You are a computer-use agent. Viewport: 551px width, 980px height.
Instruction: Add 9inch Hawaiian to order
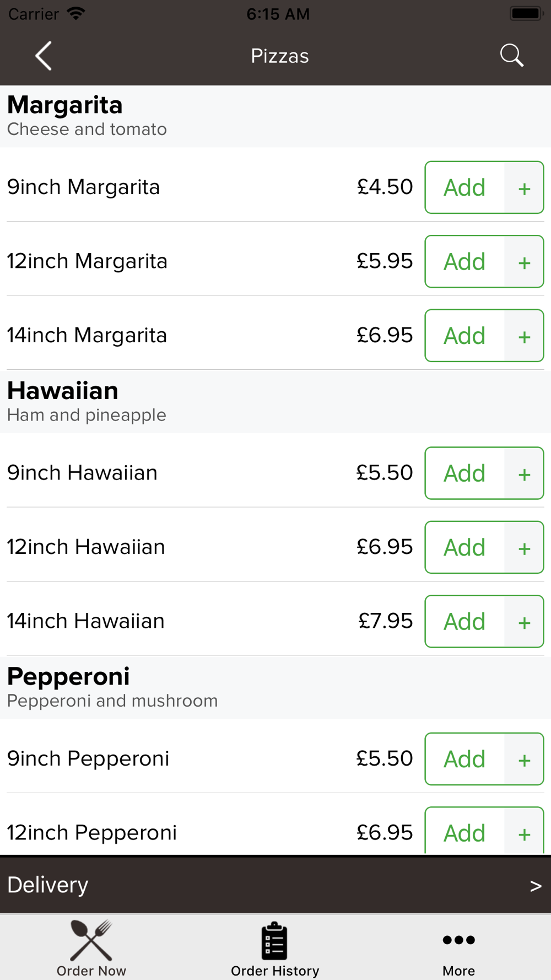point(464,473)
